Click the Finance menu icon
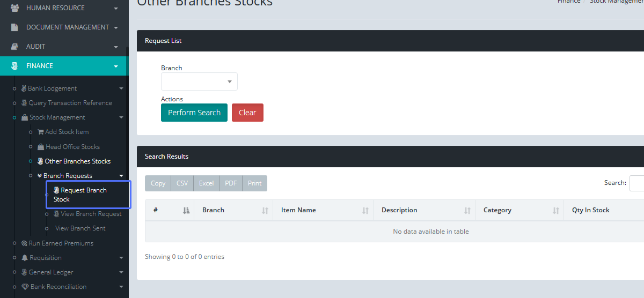The image size is (644, 298). 14,66
